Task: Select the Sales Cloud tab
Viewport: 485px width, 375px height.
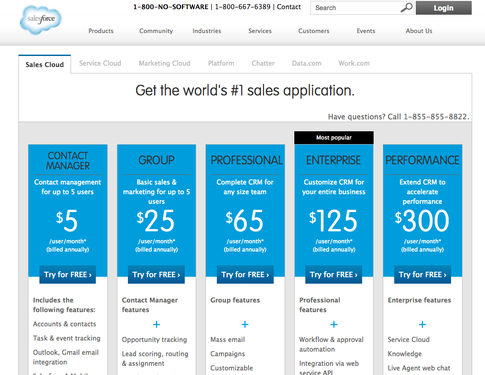Action: [x=45, y=64]
